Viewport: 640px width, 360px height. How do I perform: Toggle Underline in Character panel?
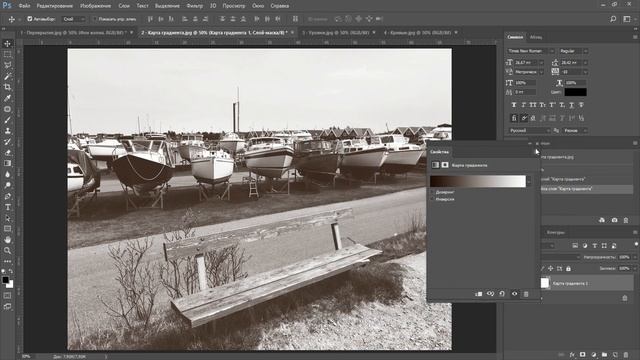tap(571, 105)
